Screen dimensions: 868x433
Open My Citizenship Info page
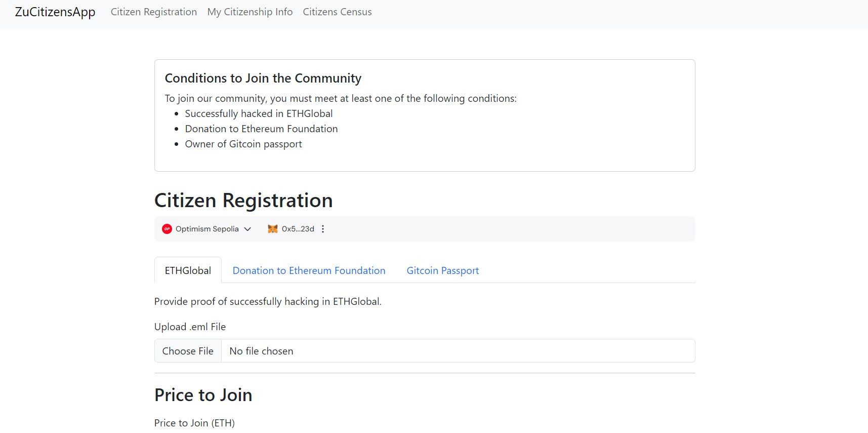[x=250, y=12]
